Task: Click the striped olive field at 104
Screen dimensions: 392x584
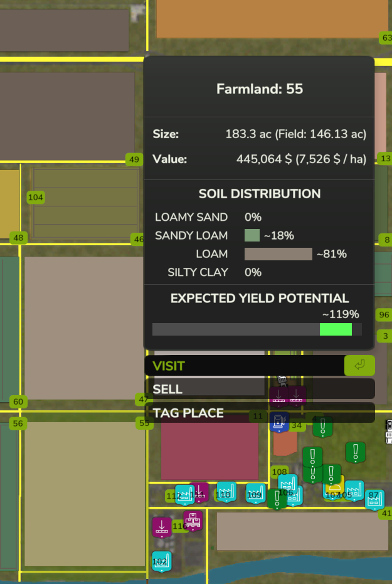Action: click(85, 203)
